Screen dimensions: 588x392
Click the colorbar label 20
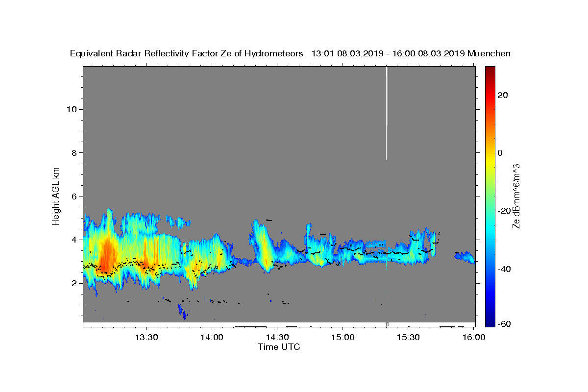(502, 95)
